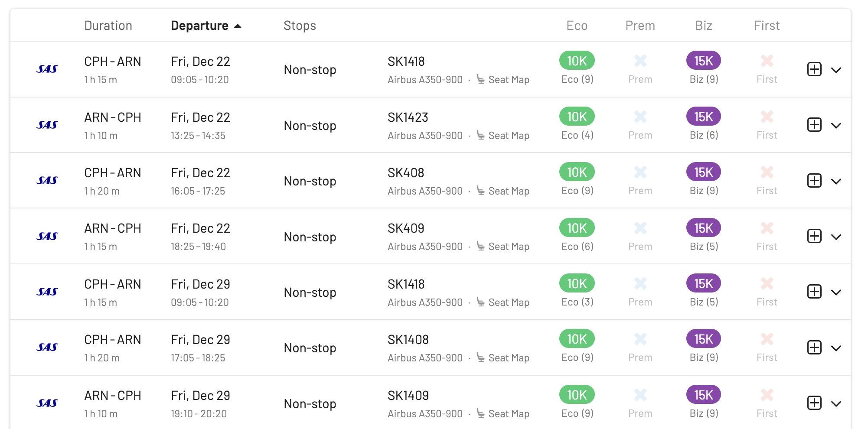Select 10K Eco badge on SK1409
The width and height of the screenshot is (868, 429).
577,395
